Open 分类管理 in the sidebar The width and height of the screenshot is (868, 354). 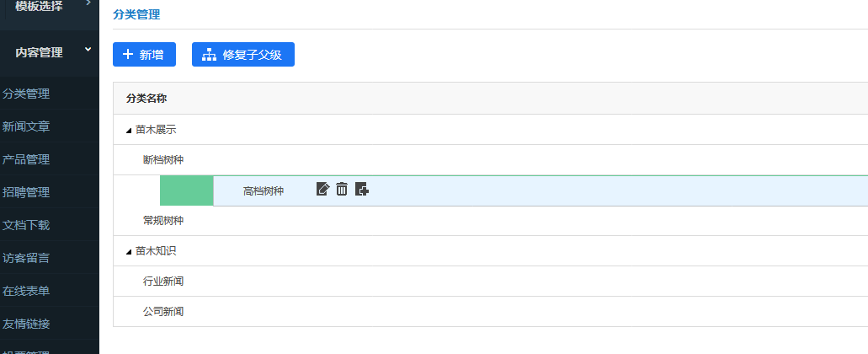[26, 94]
